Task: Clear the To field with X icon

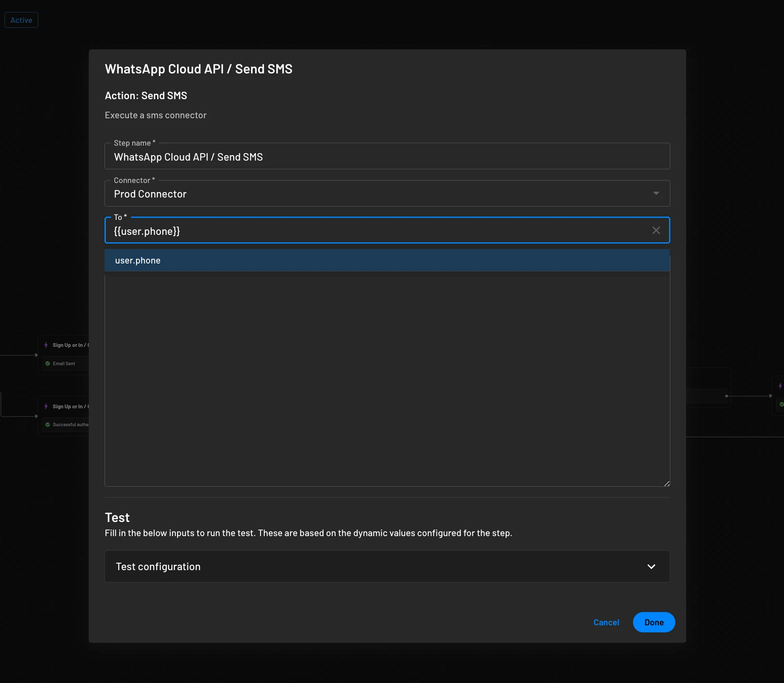Action: click(x=656, y=230)
